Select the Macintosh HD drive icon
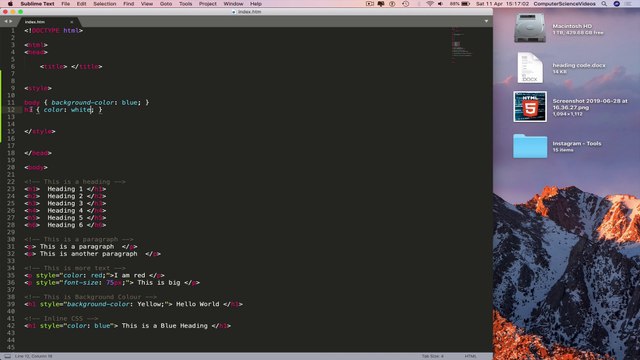 coord(530,28)
